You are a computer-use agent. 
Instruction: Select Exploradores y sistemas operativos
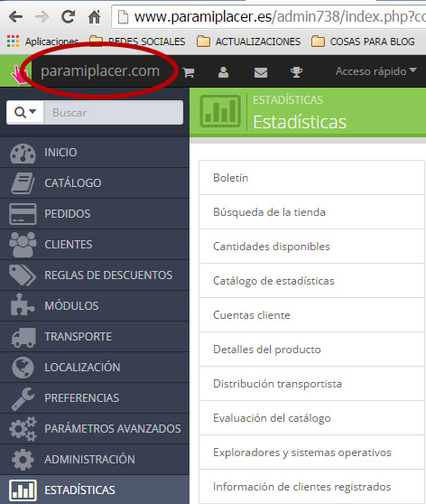[x=311, y=453]
